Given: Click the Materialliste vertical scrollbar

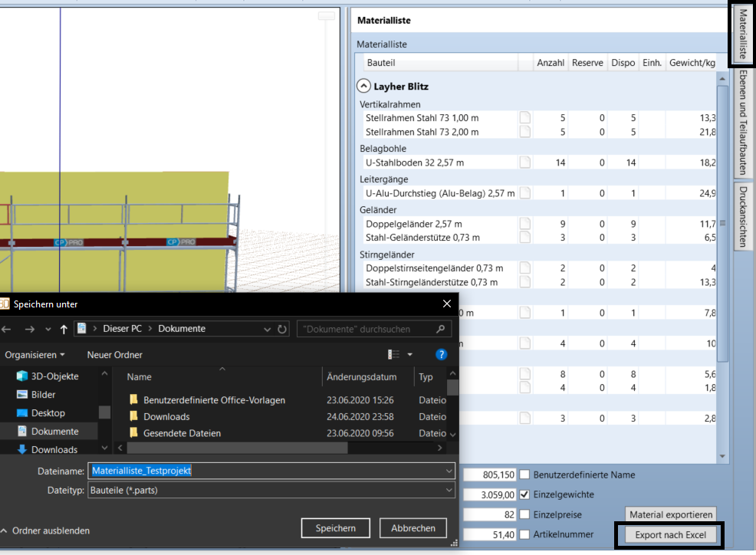Looking at the screenshot, I should [722, 224].
